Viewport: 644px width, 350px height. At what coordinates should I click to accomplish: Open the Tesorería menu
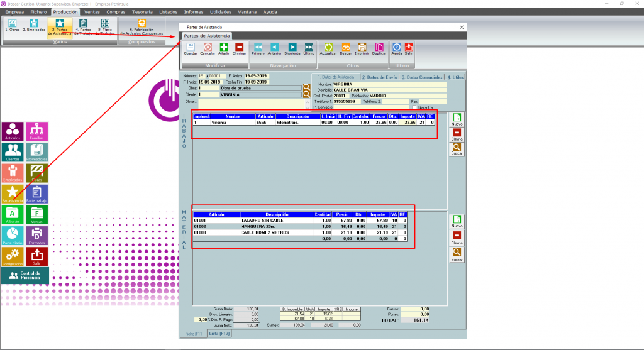(x=142, y=12)
